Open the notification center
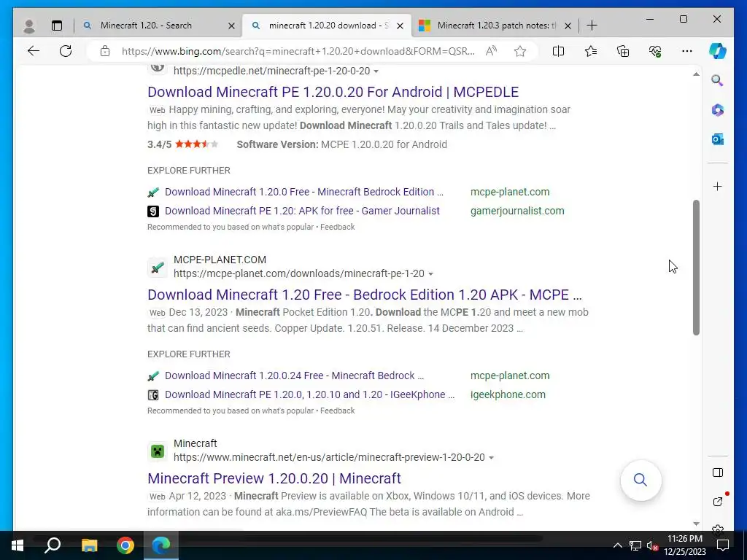This screenshot has width=747, height=560. pyautogui.click(x=723, y=545)
